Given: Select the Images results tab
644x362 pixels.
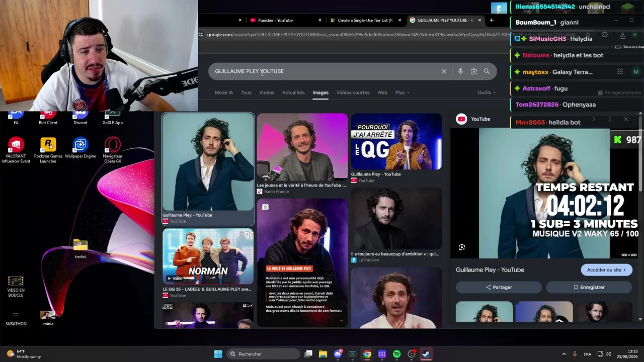Looking at the screenshot, I should (x=320, y=93).
